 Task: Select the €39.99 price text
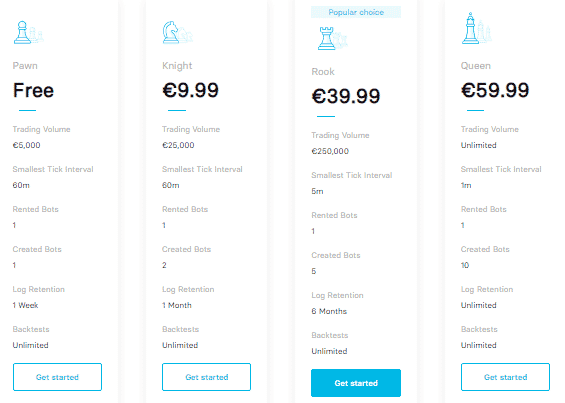[346, 96]
